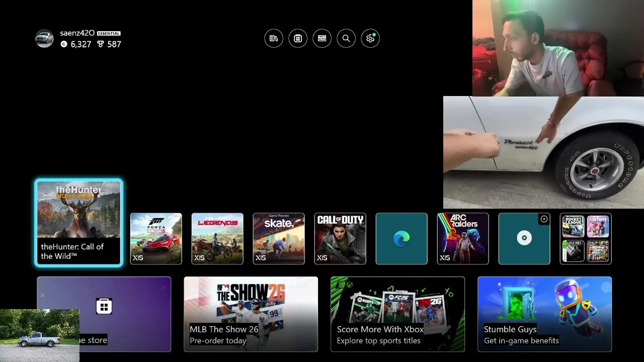Select the store bag icon on purple card
Screen dimensions: 644x362
coord(104,306)
